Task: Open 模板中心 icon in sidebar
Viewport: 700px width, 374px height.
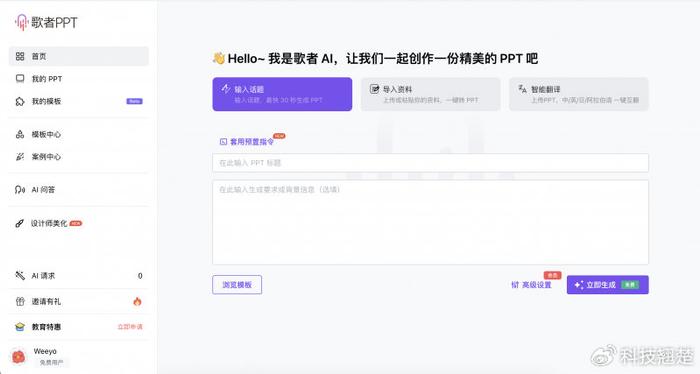Action: [20, 134]
